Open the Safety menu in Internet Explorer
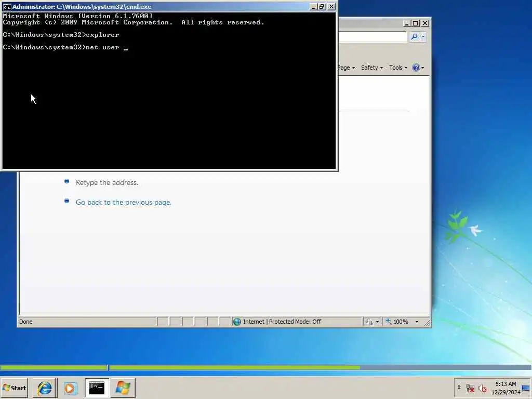The width and height of the screenshot is (532, 399). pos(372,68)
